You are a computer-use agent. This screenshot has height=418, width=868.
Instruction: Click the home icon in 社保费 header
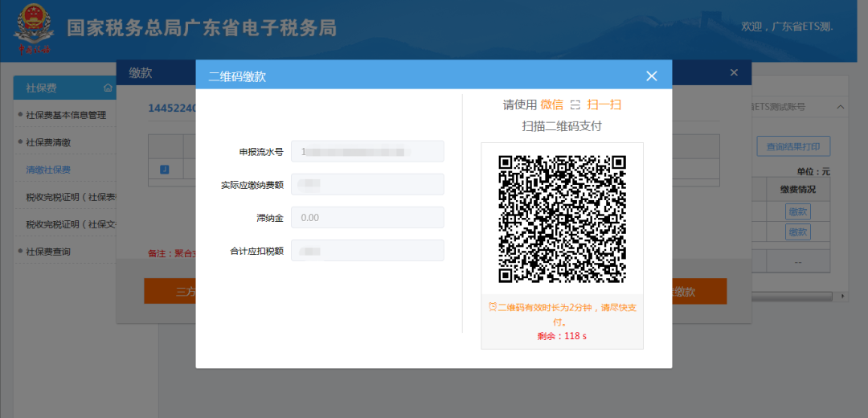[x=108, y=88]
